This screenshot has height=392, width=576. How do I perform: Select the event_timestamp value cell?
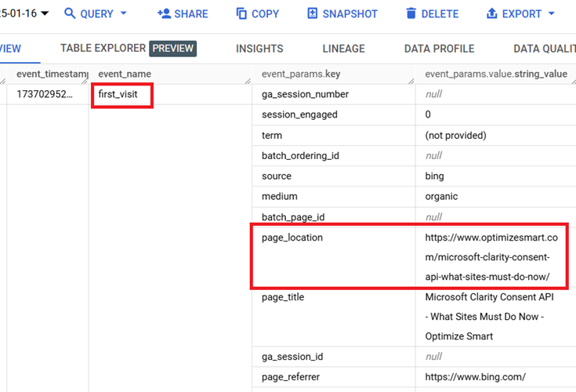pos(45,95)
